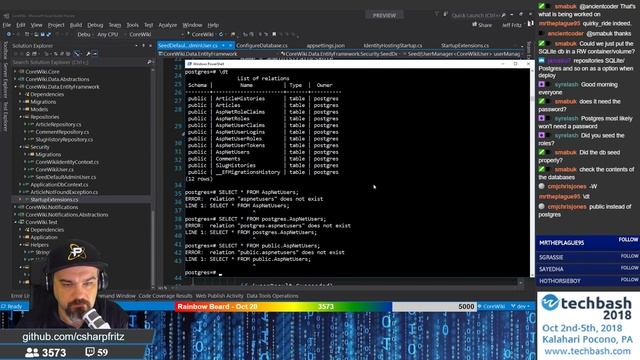The image size is (640, 360).
Task: Click the CoreWiki repository status bar item
Action: [491, 306]
